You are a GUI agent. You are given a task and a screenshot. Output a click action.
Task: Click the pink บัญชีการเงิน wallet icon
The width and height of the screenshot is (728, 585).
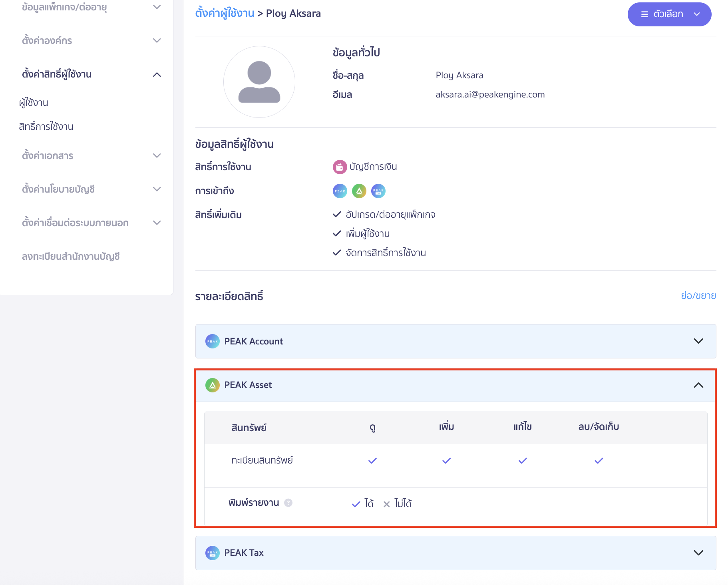pos(340,167)
